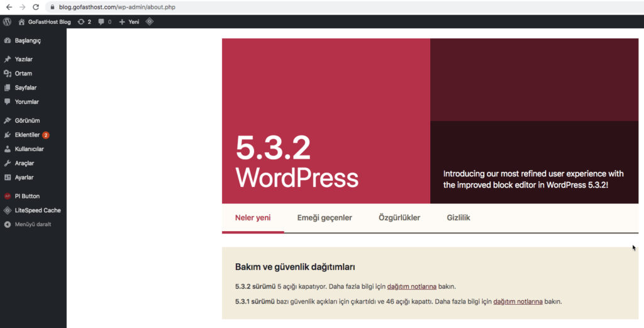
Task: Switch to the Emeği geçenler tab
Action: 325,218
